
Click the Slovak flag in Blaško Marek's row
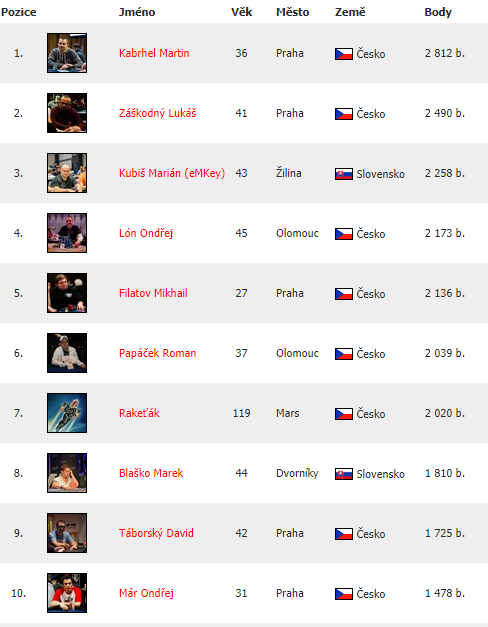pos(344,474)
